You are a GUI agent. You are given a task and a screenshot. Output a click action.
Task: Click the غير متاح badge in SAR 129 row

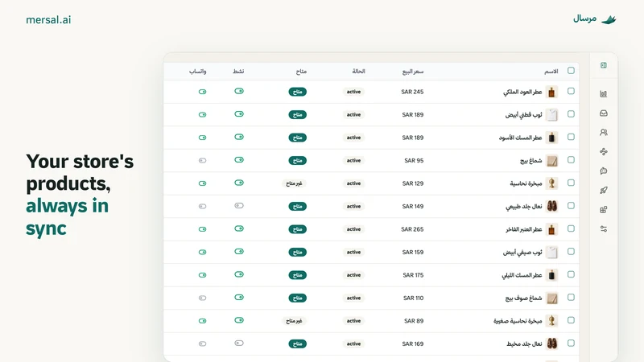pos(294,183)
